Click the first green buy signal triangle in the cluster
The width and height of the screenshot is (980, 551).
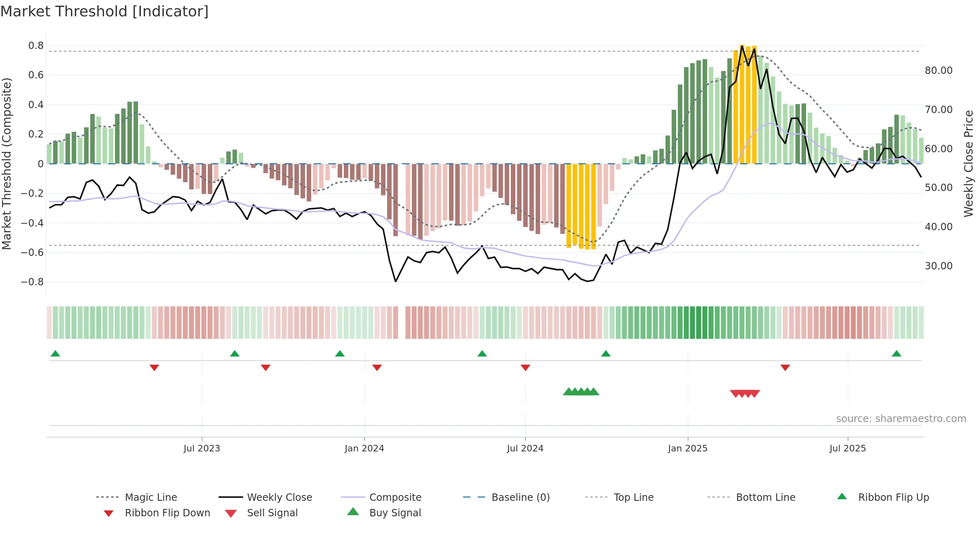point(568,391)
